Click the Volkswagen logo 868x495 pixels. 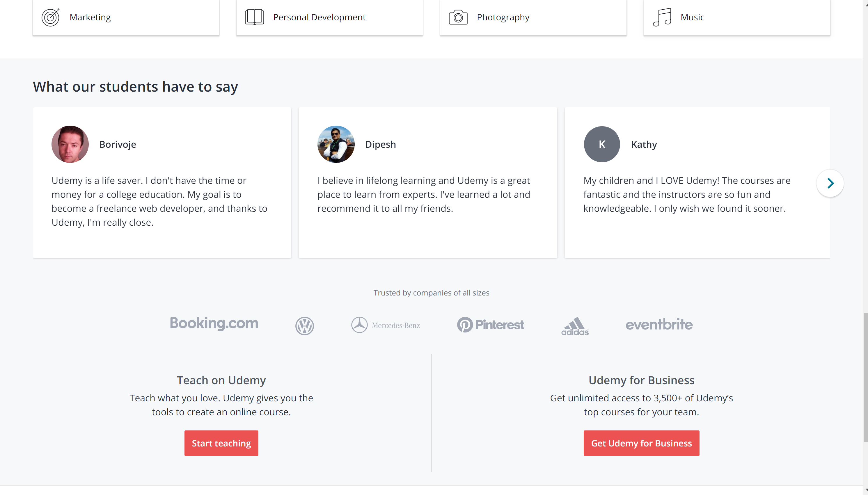click(x=304, y=326)
